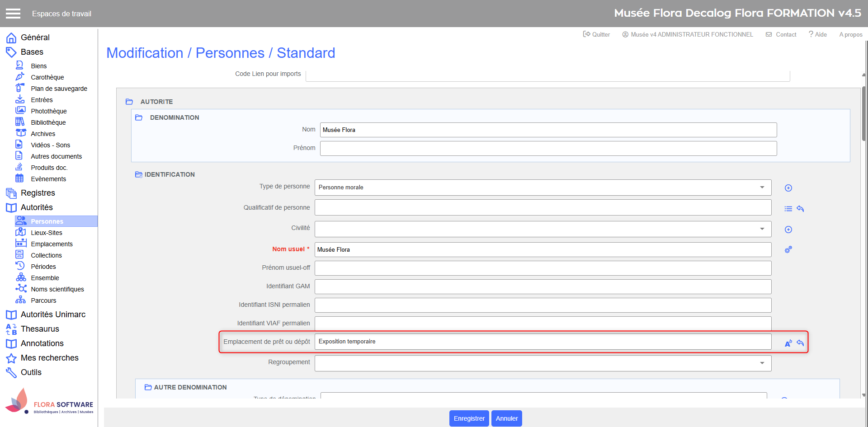The width and height of the screenshot is (868, 427).
Task: Open Lieux-Sites in the sidebar
Action: [47, 233]
